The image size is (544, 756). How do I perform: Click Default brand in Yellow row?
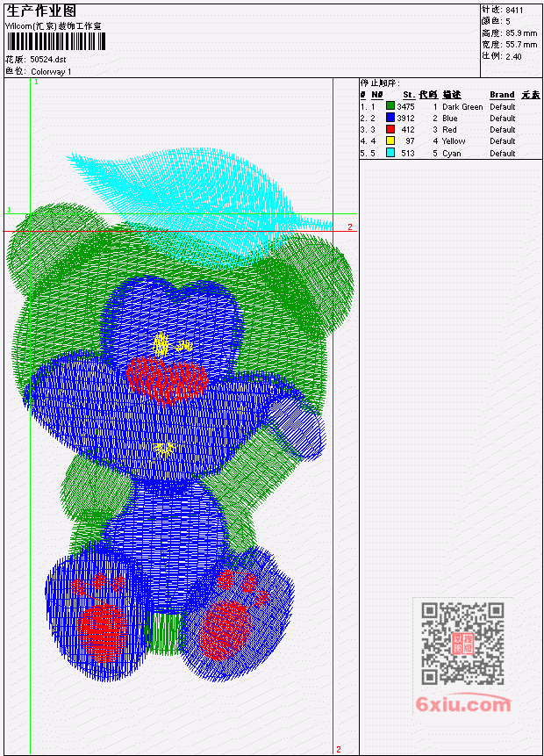[503, 141]
